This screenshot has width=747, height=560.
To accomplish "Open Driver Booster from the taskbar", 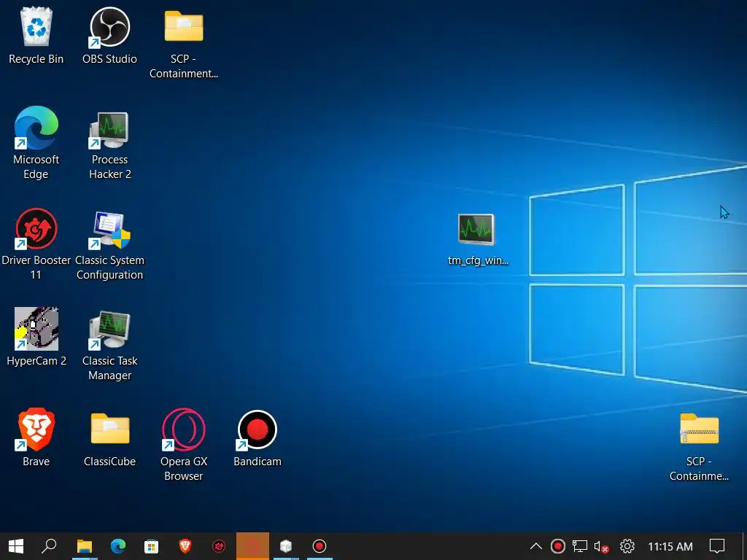I will (x=219, y=546).
